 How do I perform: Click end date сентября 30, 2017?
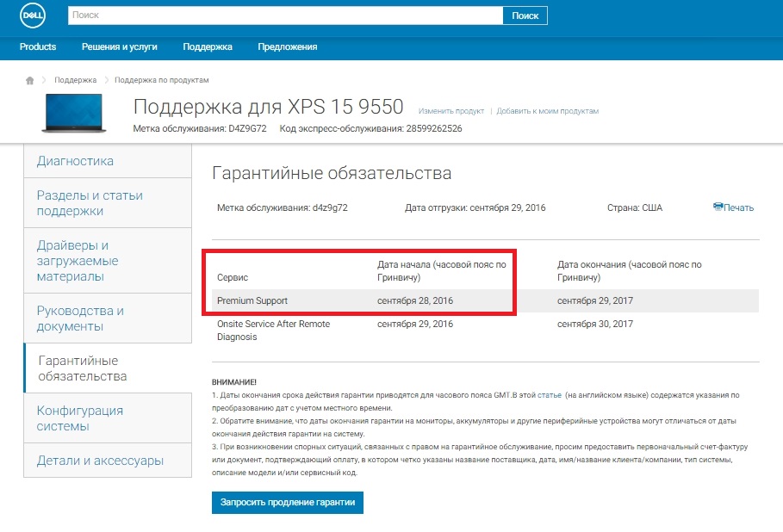pyautogui.click(x=594, y=324)
